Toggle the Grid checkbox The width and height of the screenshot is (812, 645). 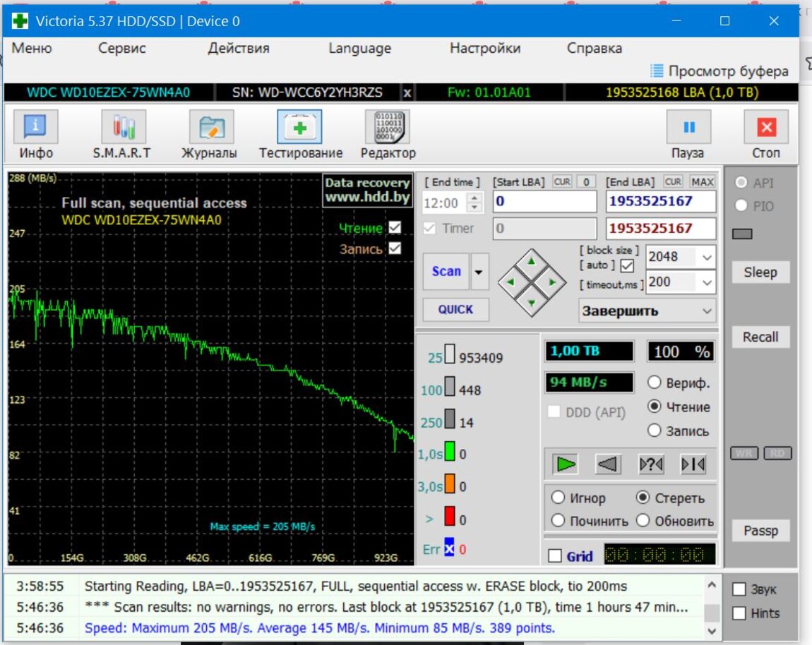point(556,556)
